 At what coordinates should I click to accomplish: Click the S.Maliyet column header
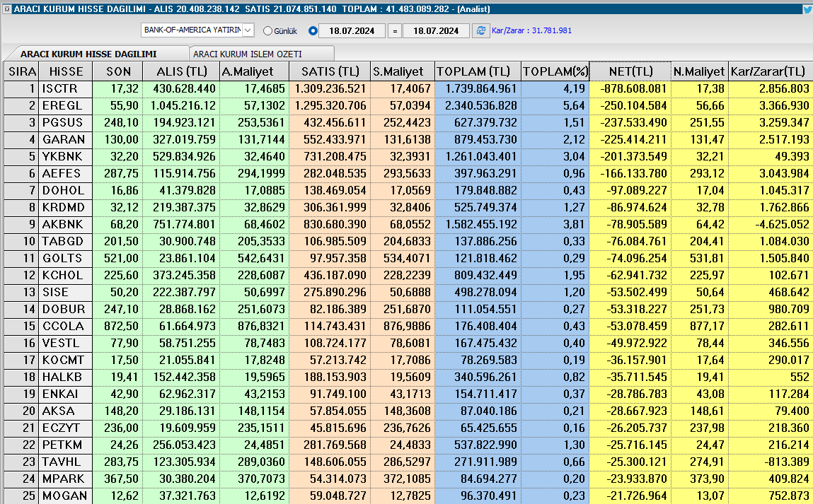point(403,71)
